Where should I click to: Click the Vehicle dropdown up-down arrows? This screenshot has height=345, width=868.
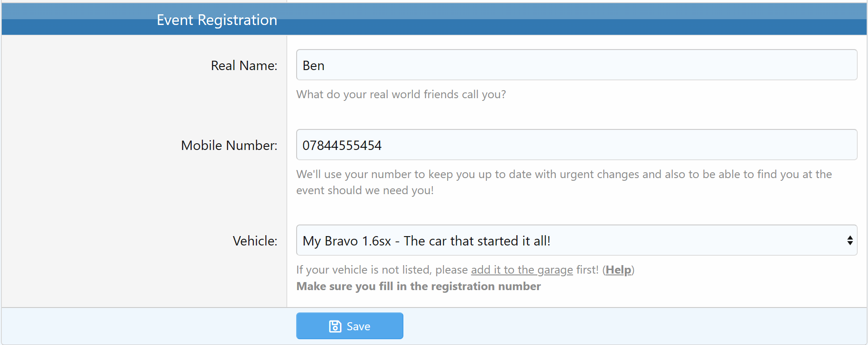(849, 241)
